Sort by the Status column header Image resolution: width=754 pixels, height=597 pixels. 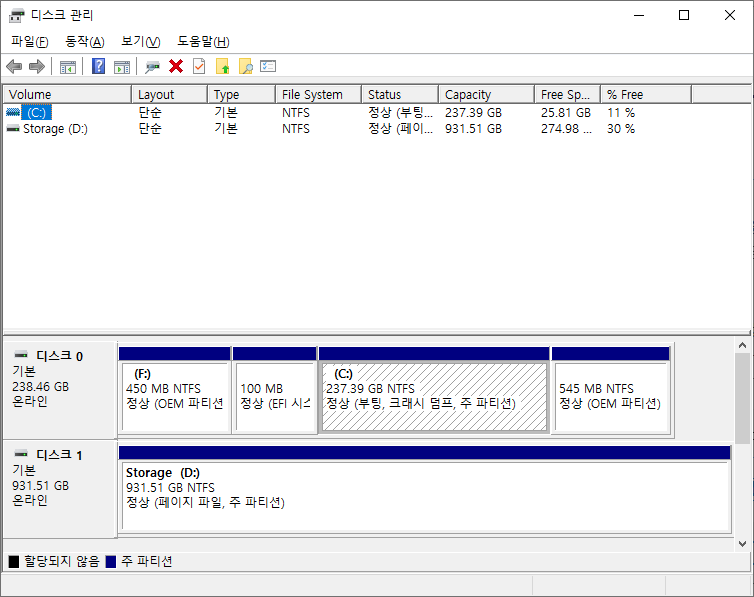[x=400, y=95]
